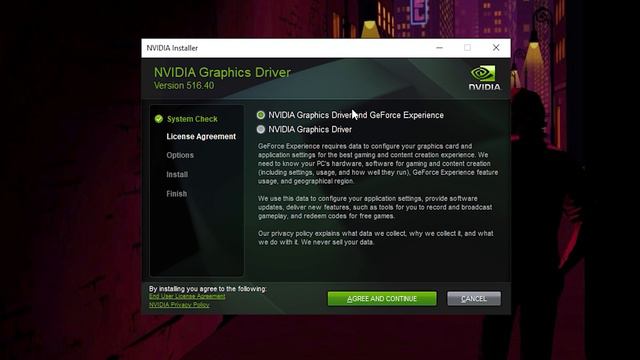The height and width of the screenshot is (360, 640).
Task: Select the Options step in sidebar
Action: (x=180, y=156)
